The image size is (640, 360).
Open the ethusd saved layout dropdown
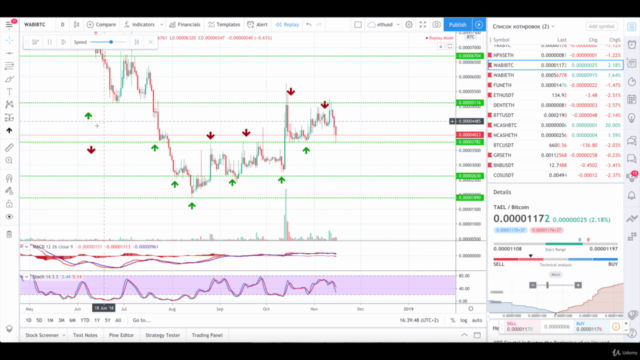click(x=383, y=24)
